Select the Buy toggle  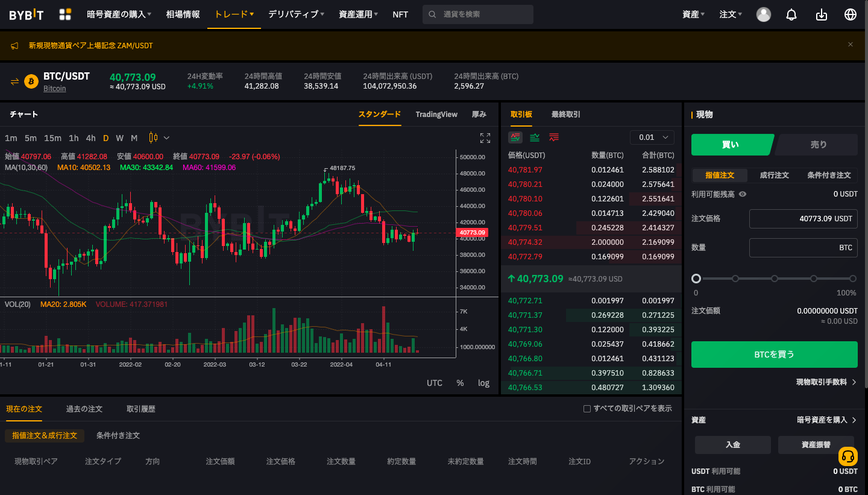[x=732, y=145]
